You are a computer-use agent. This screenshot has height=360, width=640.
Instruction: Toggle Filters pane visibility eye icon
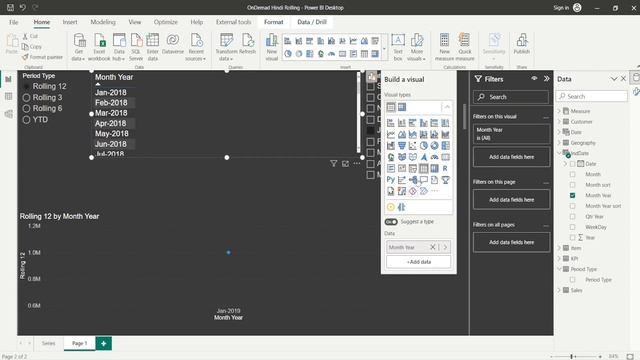click(x=534, y=78)
